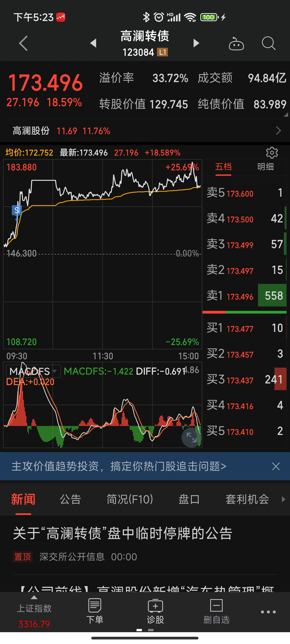The width and height of the screenshot is (290, 644).
Task: Open 高澜股份 underlying stock row
Action: pyautogui.click(x=145, y=131)
